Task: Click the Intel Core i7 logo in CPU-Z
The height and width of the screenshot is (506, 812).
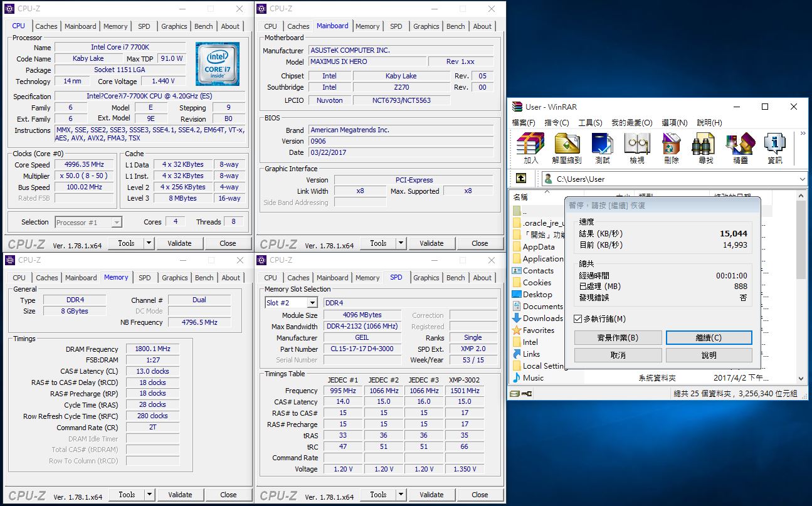Action: pyautogui.click(x=217, y=65)
